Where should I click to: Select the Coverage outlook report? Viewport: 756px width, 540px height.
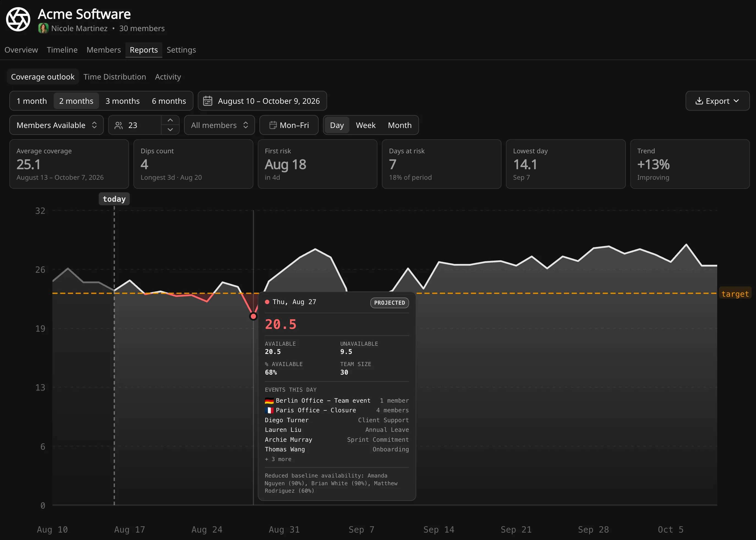tap(43, 77)
